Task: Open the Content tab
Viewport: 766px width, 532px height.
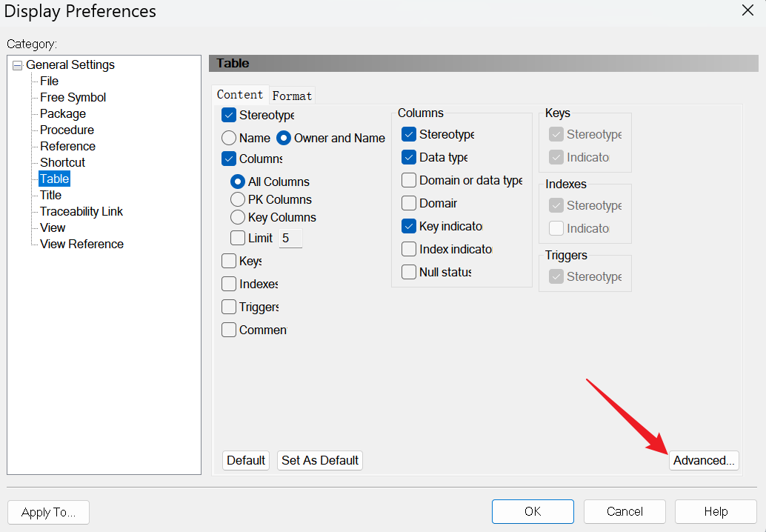Action: tap(240, 95)
